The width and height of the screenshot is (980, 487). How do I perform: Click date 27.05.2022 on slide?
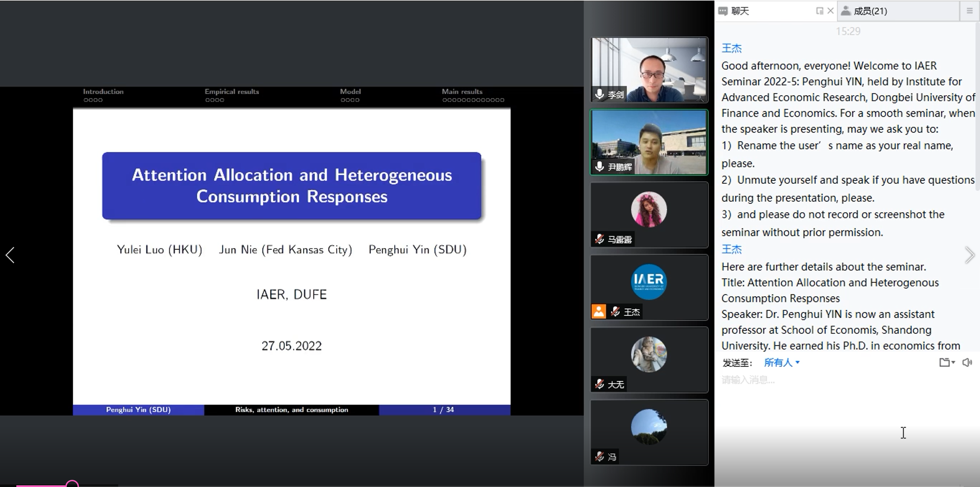pos(291,346)
